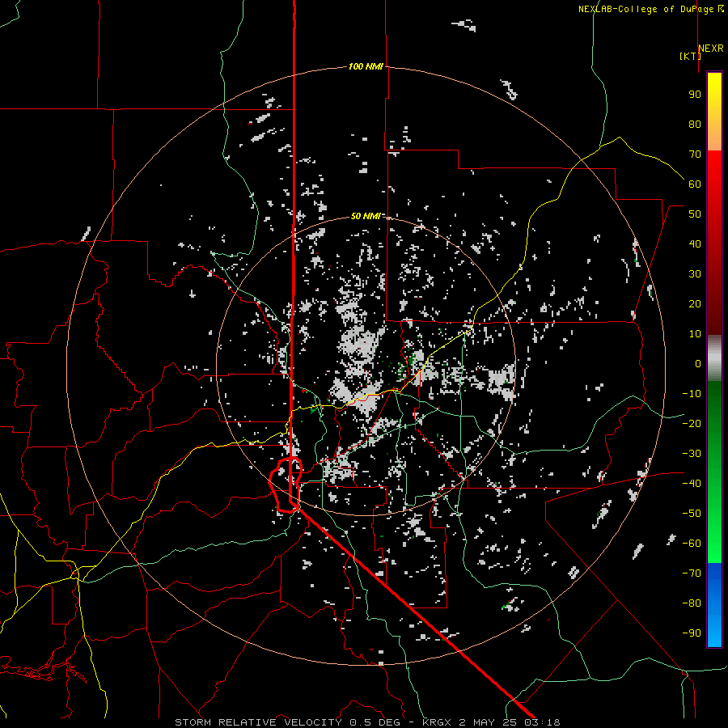The height and width of the screenshot is (728, 728).
Task: Click the -50 value on the velocity scale
Action: tap(692, 514)
